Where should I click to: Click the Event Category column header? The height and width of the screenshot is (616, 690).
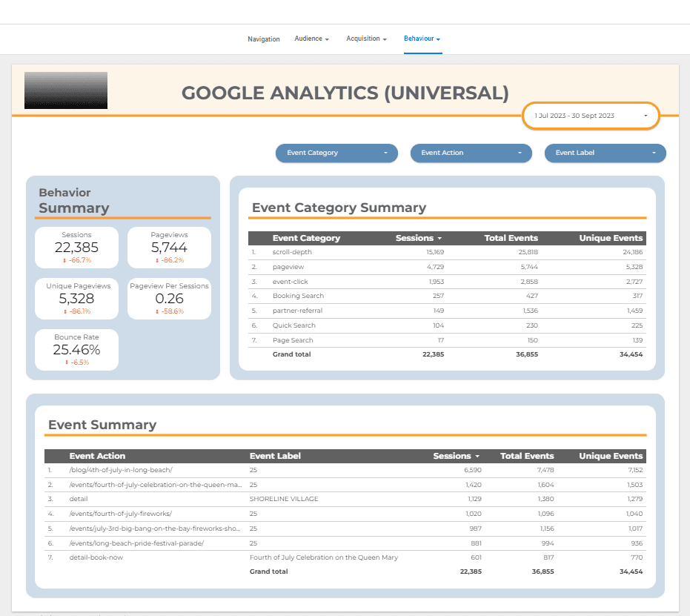tap(306, 238)
